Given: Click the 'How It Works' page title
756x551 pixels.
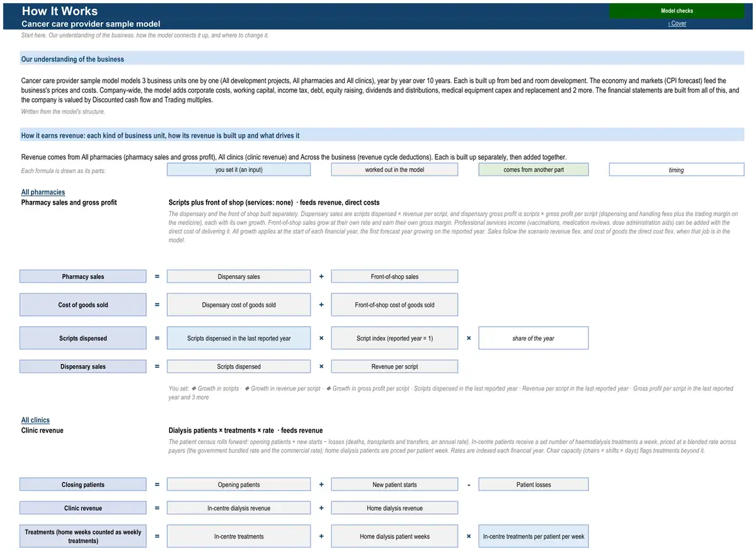Looking at the screenshot, I should pyautogui.click(x=60, y=11).
